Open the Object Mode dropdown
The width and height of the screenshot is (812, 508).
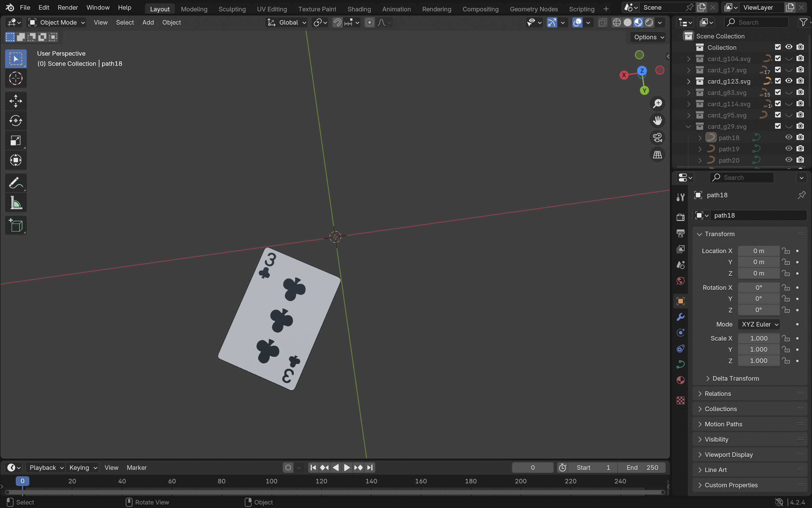tap(56, 22)
